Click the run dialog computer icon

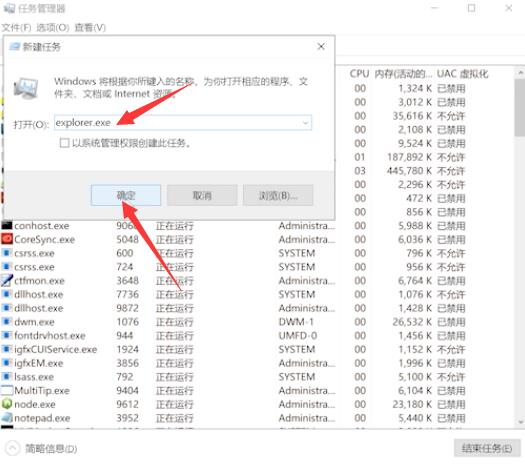click(26, 88)
